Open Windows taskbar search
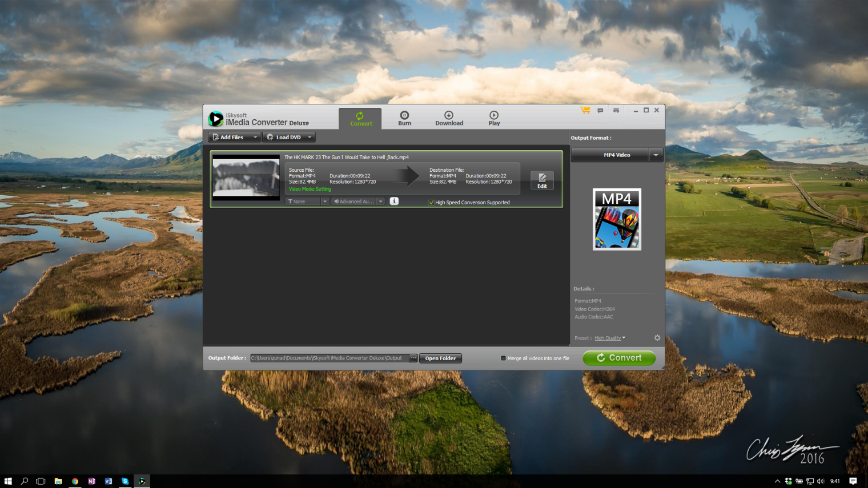 (25, 481)
